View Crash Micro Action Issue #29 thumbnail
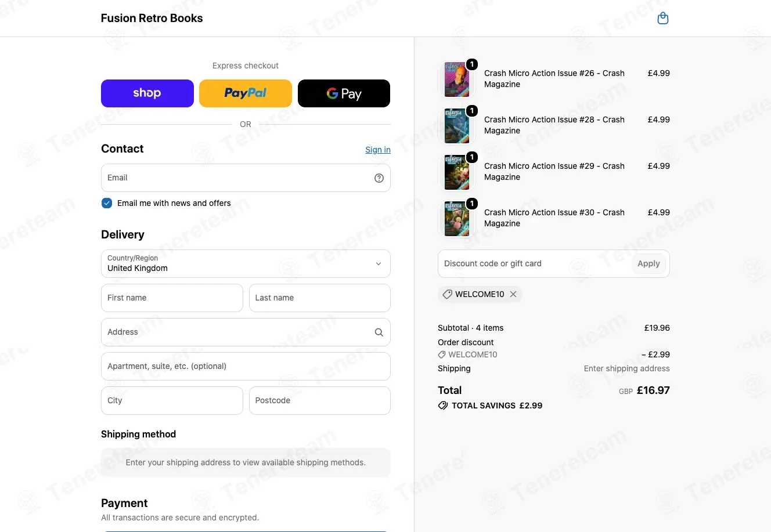Image resolution: width=771 pixels, height=532 pixels. (457, 172)
